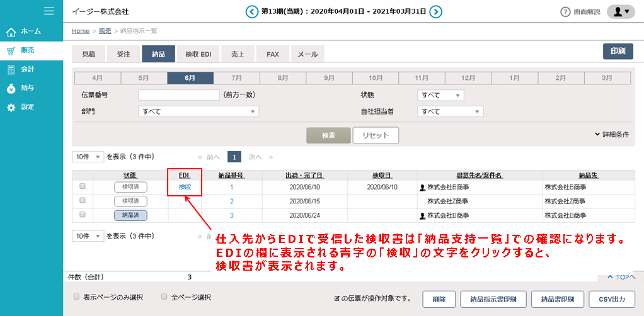
Task: Check the box for delivery number 1 row
Action: click(83, 186)
